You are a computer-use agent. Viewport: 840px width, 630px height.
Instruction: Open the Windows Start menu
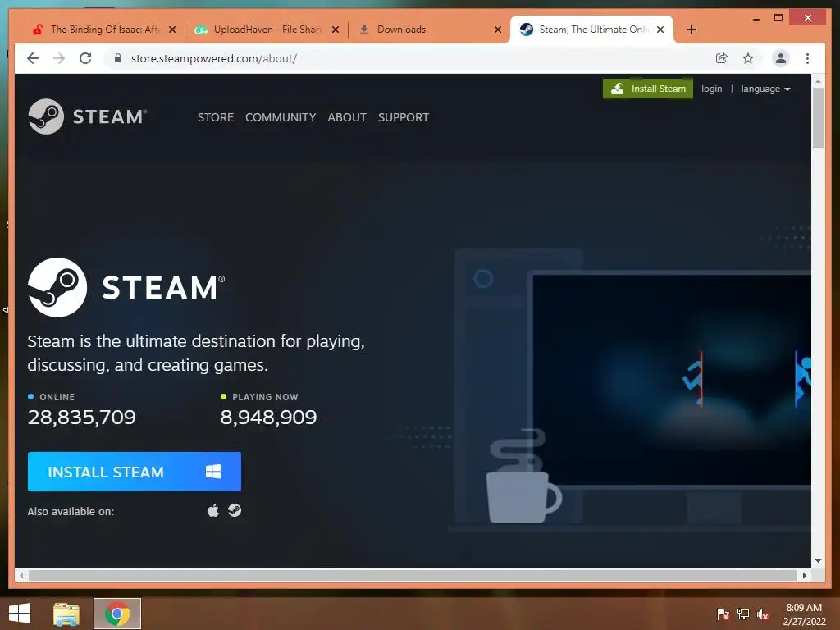click(x=20, y=614)
